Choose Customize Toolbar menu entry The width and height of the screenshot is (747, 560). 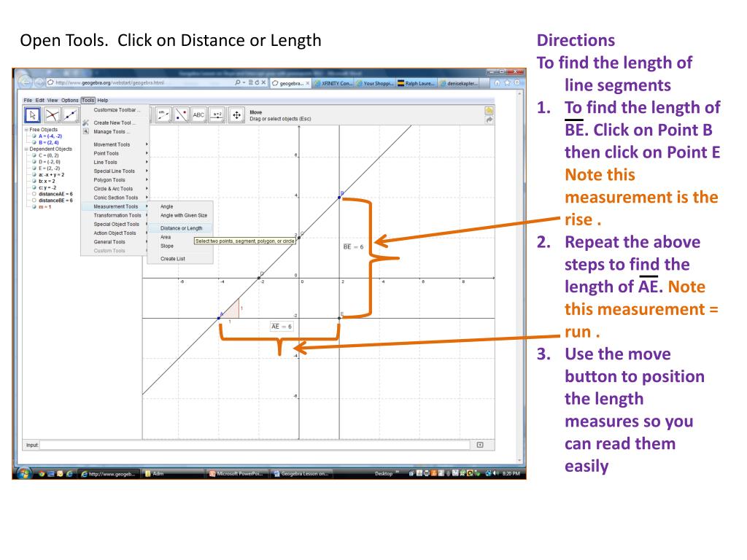pyautogui.click(x=115, y=110)
